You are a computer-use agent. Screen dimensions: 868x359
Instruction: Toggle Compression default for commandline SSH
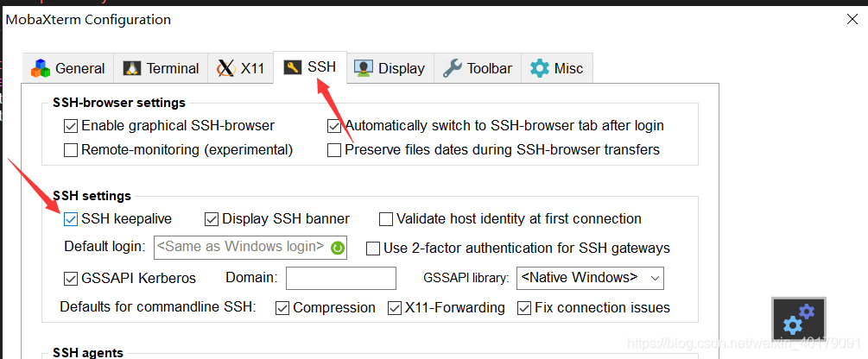pos(282,308)
